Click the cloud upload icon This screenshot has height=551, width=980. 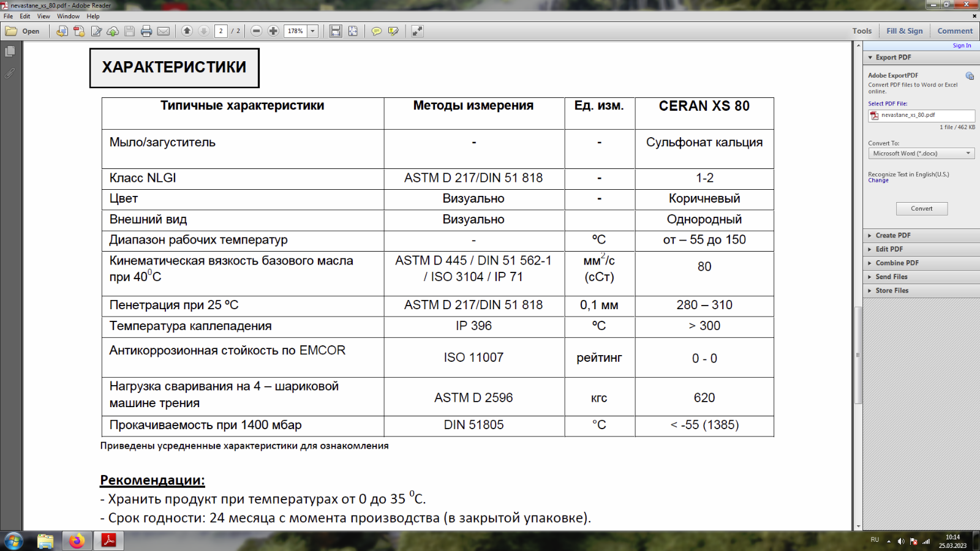tap(113, 31)
